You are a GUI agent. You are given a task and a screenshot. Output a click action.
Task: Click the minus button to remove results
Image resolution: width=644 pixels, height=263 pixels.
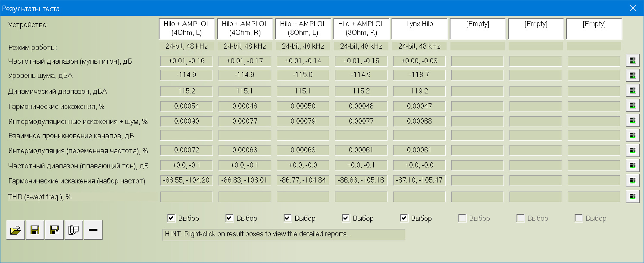click(x=93, y=230)
